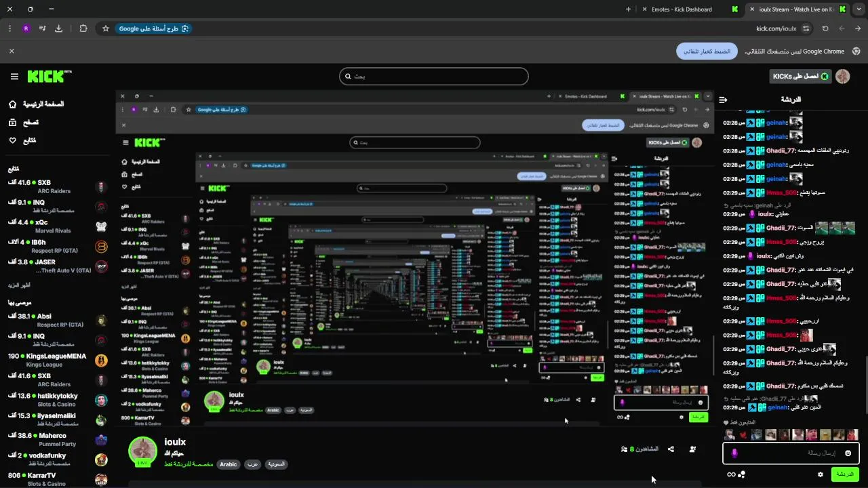
Task: Open a new browser tab
Action: [628, 9]
